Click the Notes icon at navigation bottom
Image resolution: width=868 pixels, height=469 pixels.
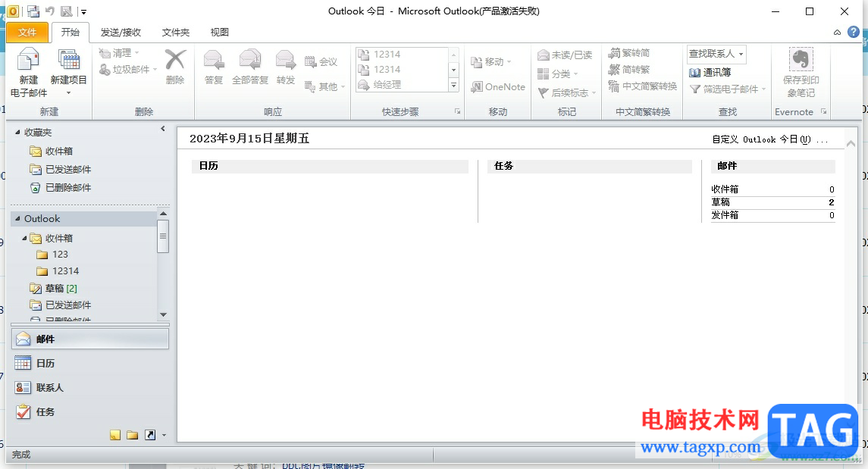115,435
